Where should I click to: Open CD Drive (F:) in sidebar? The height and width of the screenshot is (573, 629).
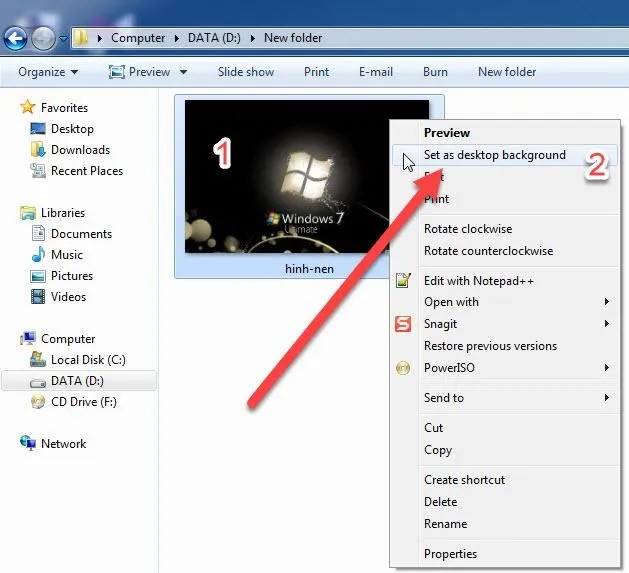(83, 402)
